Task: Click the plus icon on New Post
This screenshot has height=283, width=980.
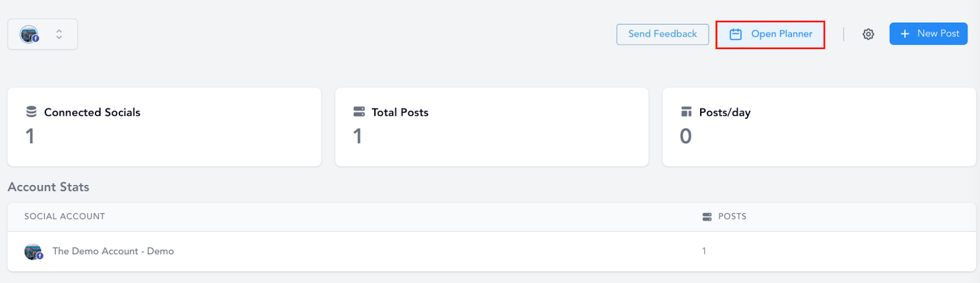Action: coord(905,34)
